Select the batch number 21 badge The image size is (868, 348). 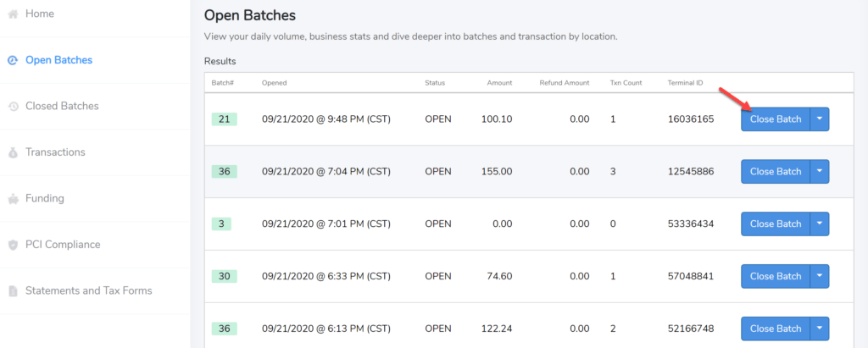click(x=224, y=119)
